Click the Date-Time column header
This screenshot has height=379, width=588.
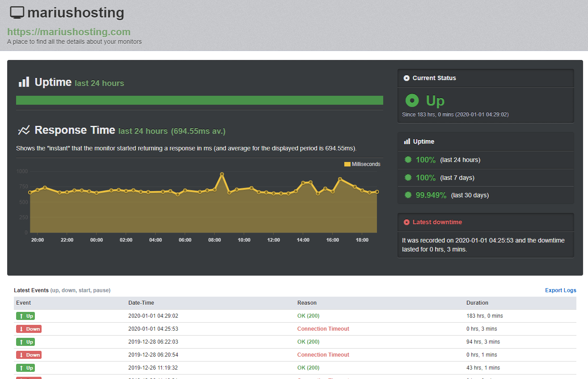click(x=141, y=303)
